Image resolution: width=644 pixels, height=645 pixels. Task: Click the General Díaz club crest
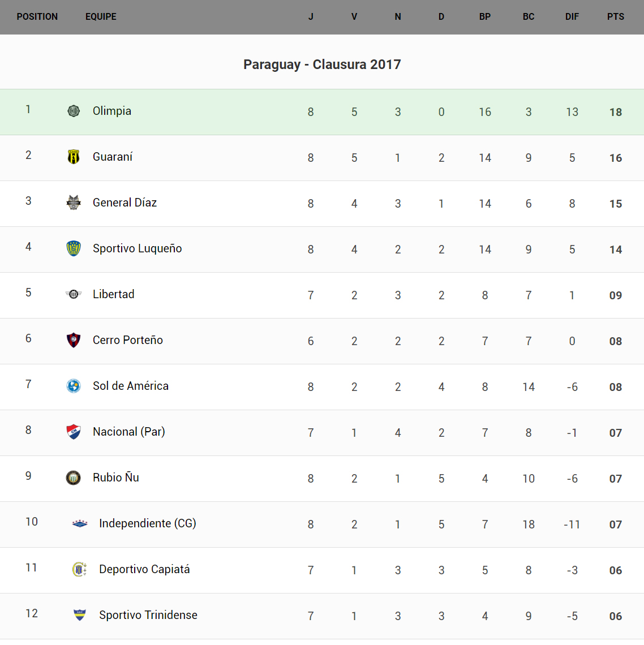click(x=74, y=203)
